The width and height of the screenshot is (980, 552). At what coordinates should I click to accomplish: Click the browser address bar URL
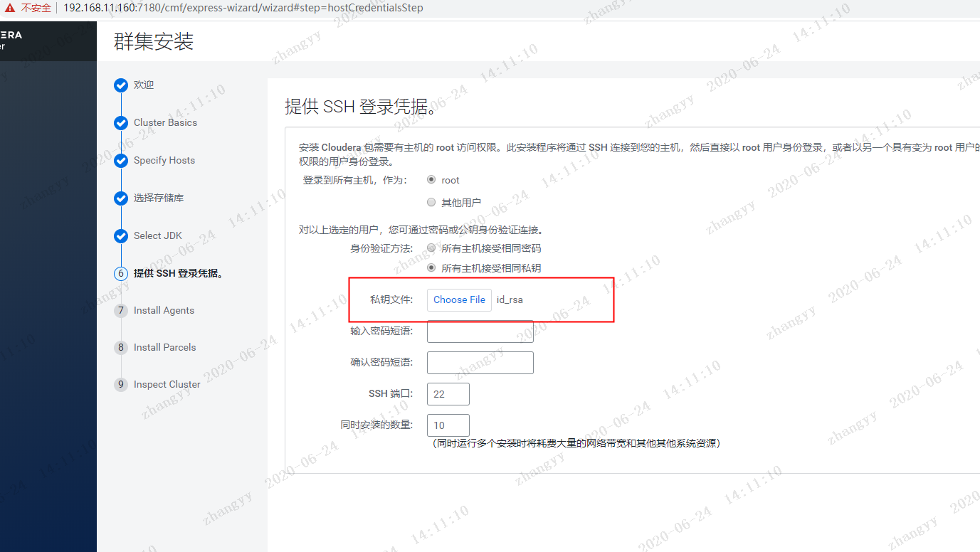(x=243, y=8)
